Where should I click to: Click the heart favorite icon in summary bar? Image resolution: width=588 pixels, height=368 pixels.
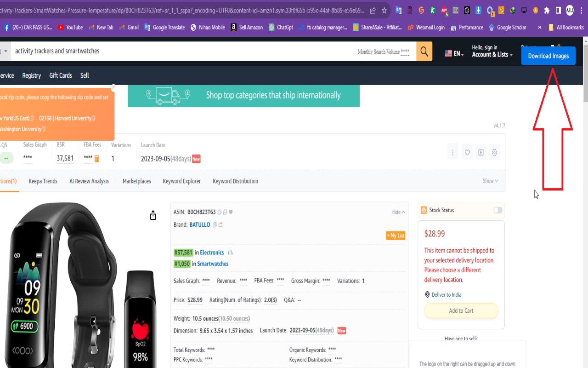point(467,152)
